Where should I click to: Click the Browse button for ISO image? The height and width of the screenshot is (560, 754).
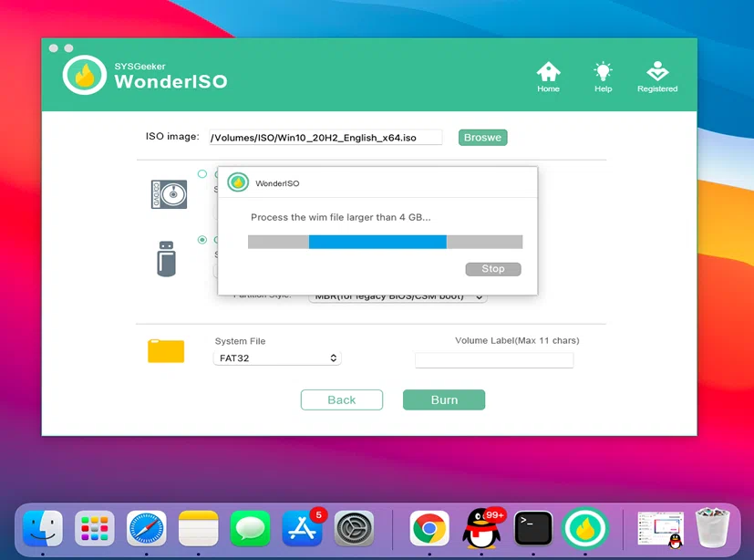pos(481,137)
